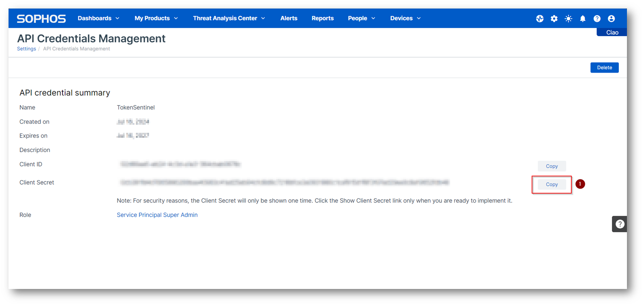
Task: Copy the Client ID
Action: point(552,166)
